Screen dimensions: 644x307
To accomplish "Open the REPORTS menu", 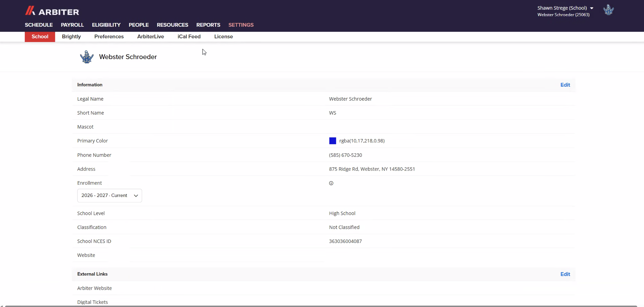I will pyautogui.click(x=208, y=25).
